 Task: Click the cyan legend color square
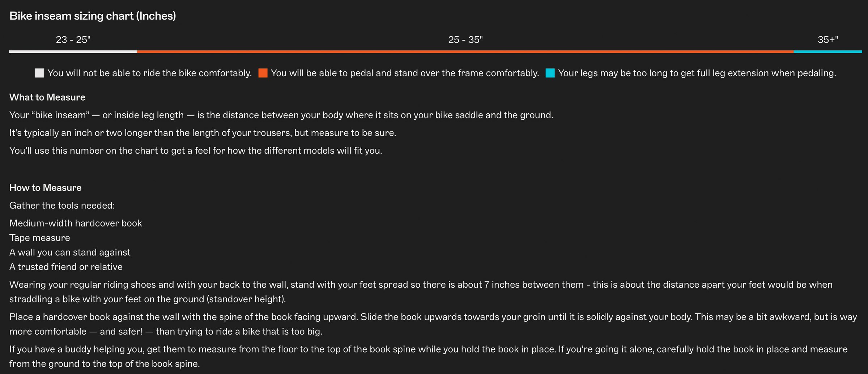550,73
